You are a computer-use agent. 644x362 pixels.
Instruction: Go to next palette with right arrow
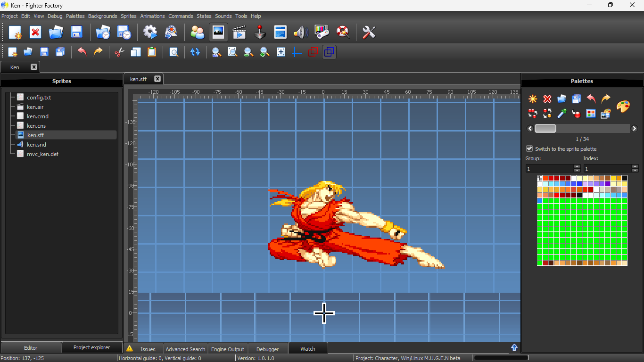pos(634,129)
